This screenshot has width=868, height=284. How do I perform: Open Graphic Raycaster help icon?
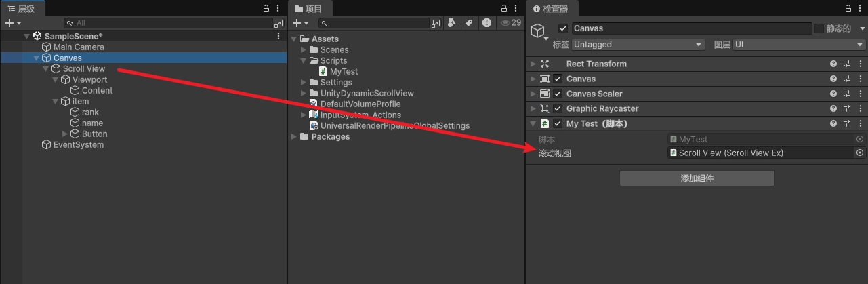tap(833, 108)
